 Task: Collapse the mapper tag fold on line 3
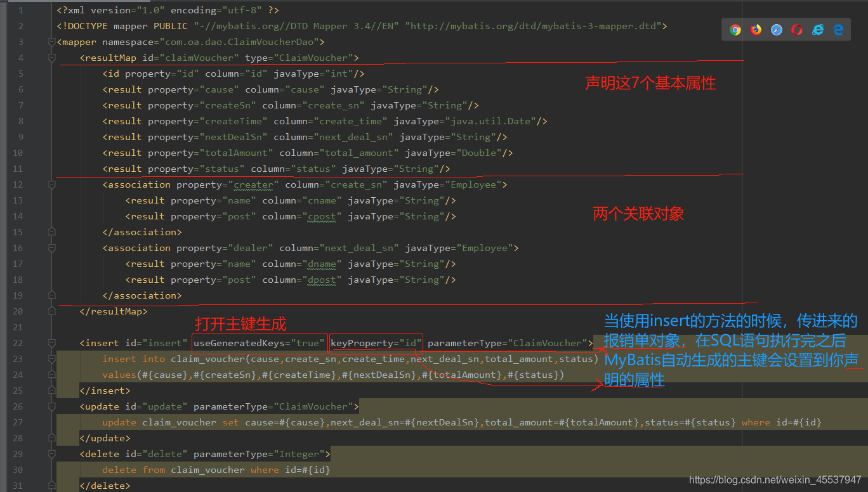pyautogui.click(x=52, y=42)
